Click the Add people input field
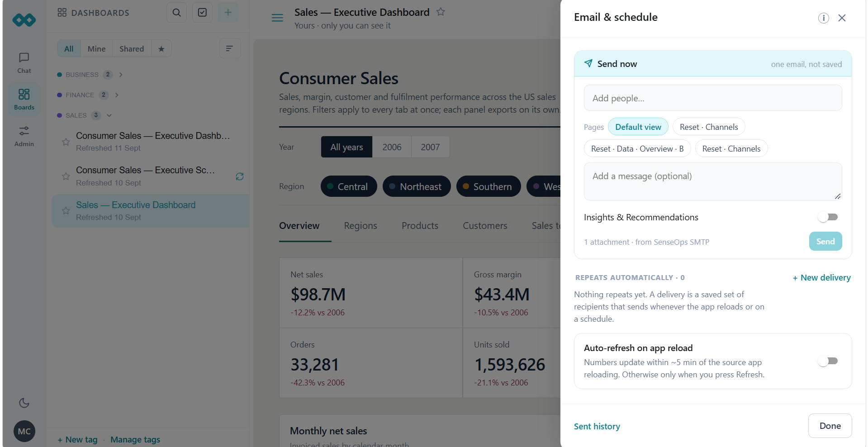This screenshot has height=447, width=868. pos(713,98)
